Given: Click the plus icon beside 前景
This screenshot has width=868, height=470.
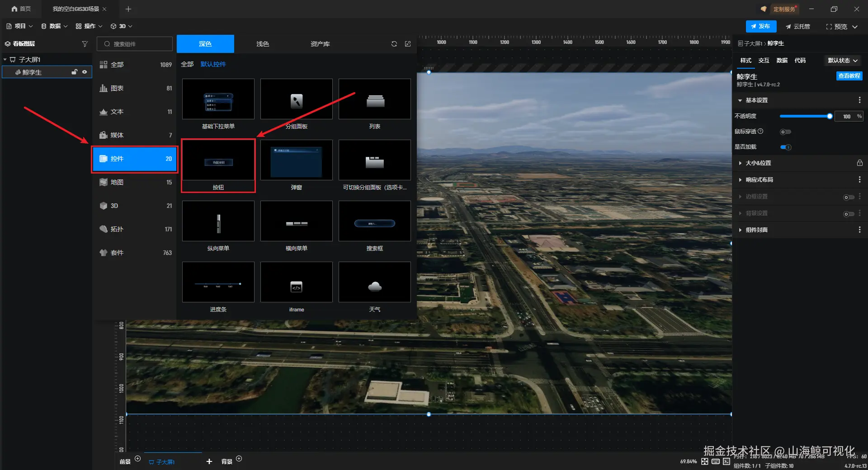Looking at the screenshot, I should point(138,459).
